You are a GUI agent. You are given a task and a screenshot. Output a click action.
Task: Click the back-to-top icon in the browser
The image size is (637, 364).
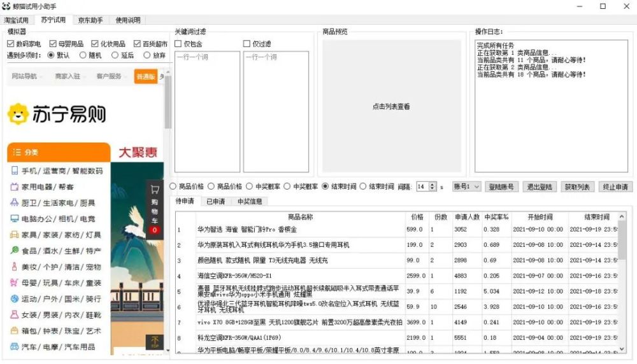155,342
